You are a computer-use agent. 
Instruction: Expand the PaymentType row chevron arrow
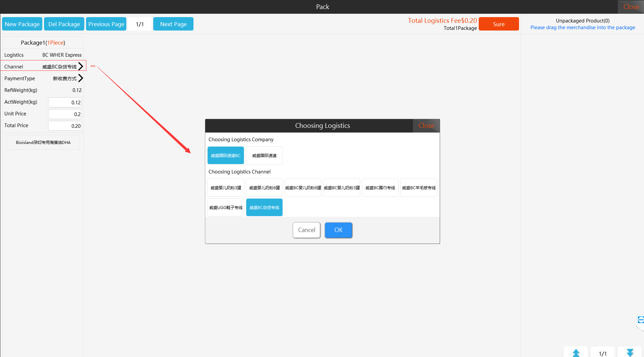pyautogui.click(x=81, y=78)
